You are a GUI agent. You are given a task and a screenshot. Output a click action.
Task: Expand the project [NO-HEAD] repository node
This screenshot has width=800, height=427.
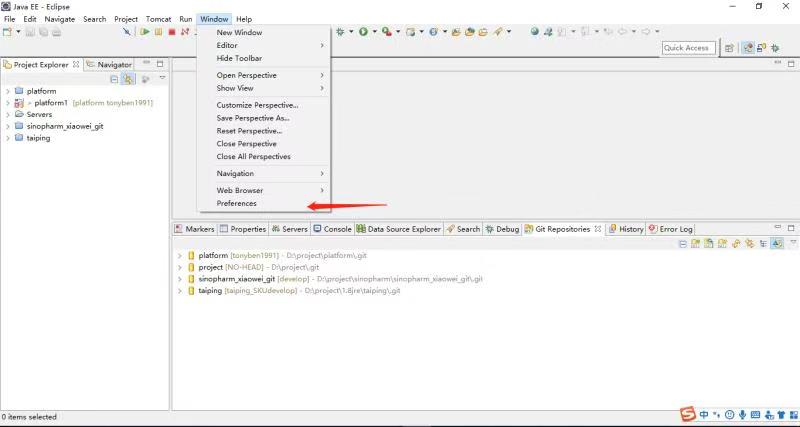point(180,267)
